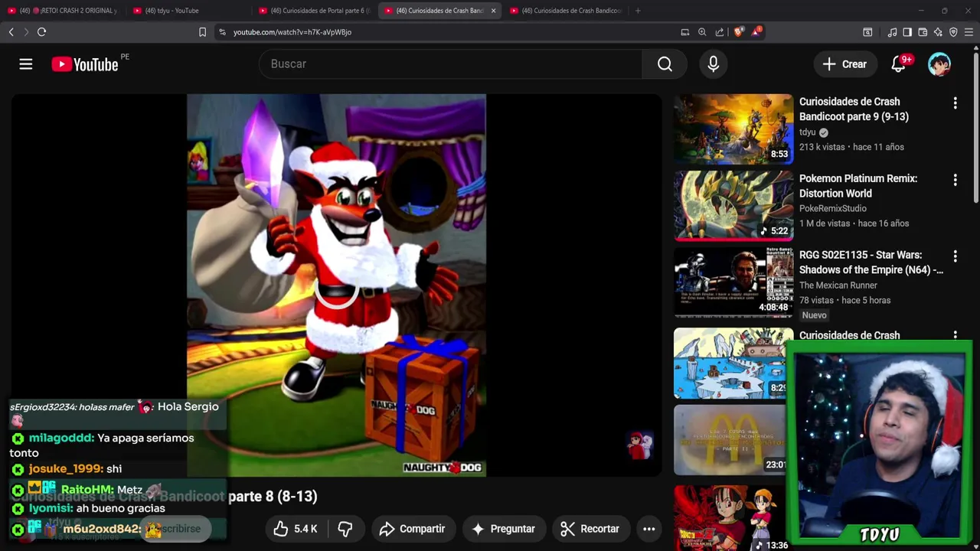Open Brave Wallet icon
The image size is (980, 551).
(x=923, y=32)
